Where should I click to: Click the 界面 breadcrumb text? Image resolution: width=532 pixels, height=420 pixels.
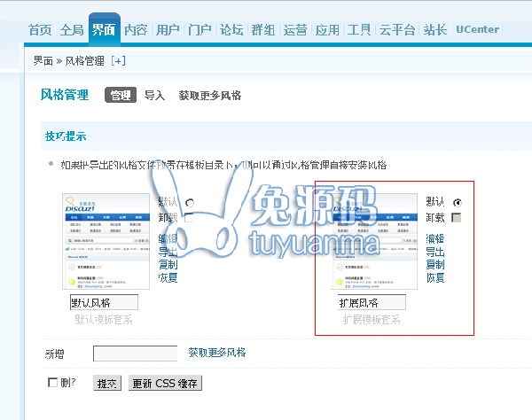(x=43, y=61)
